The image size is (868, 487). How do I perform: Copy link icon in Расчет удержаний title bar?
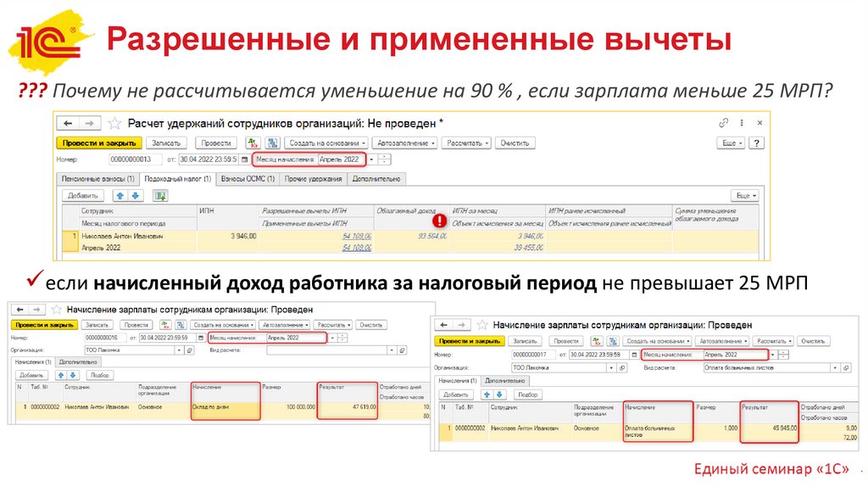click(724, 123)
